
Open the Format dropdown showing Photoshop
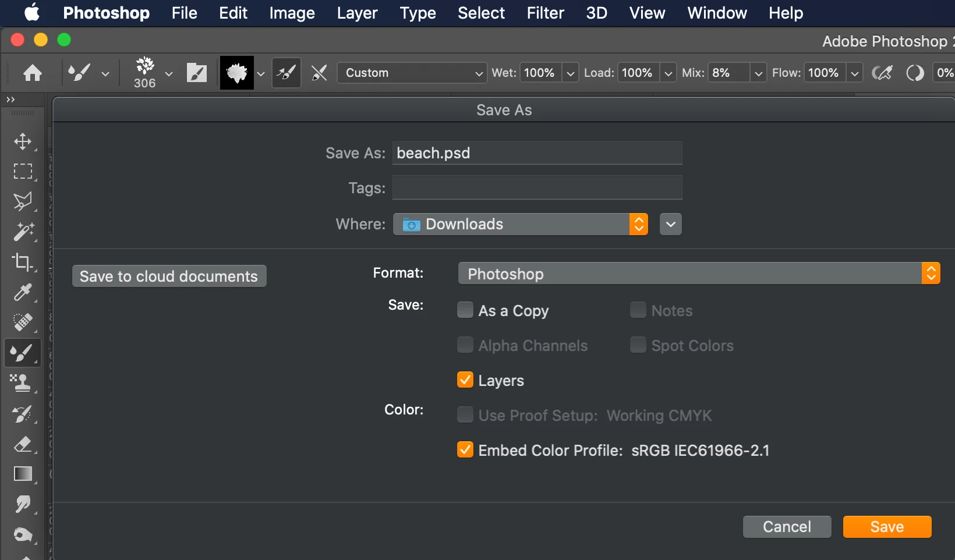[x=699, y=274]
